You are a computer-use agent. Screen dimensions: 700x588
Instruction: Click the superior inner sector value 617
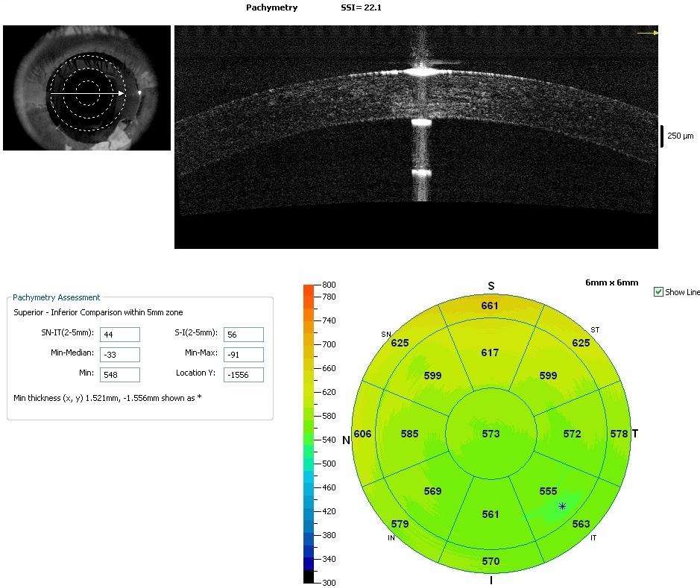click(x=490, y=353)
